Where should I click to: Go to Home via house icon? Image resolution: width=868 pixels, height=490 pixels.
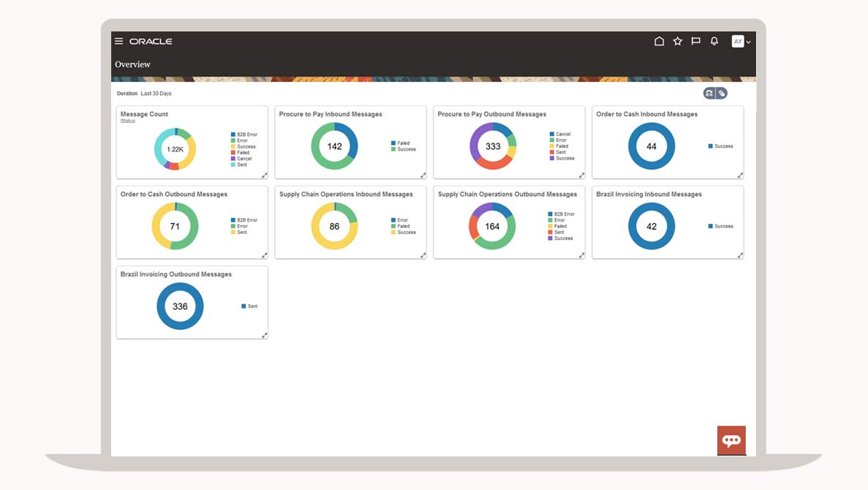pyautogui.click(x=659, y=42)
